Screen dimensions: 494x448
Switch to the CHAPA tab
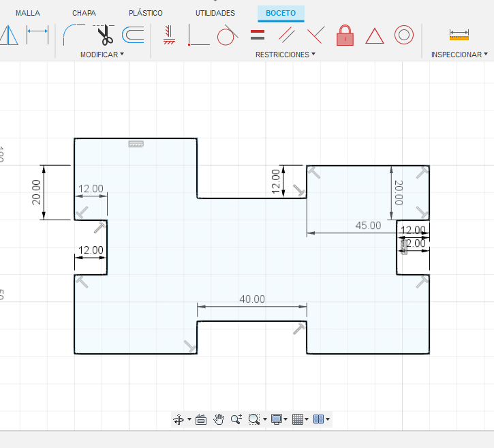[x=84, y=13]
